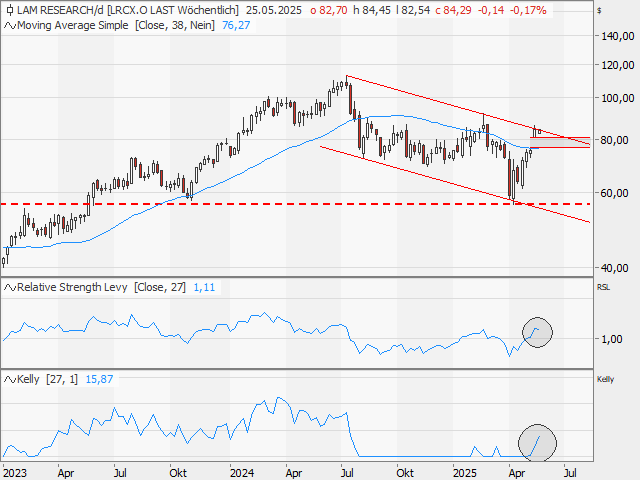Viewport: 640px width, 480px height.
Task: Click the line icon beside Moving Average Simple
Action: coord(10,26)
